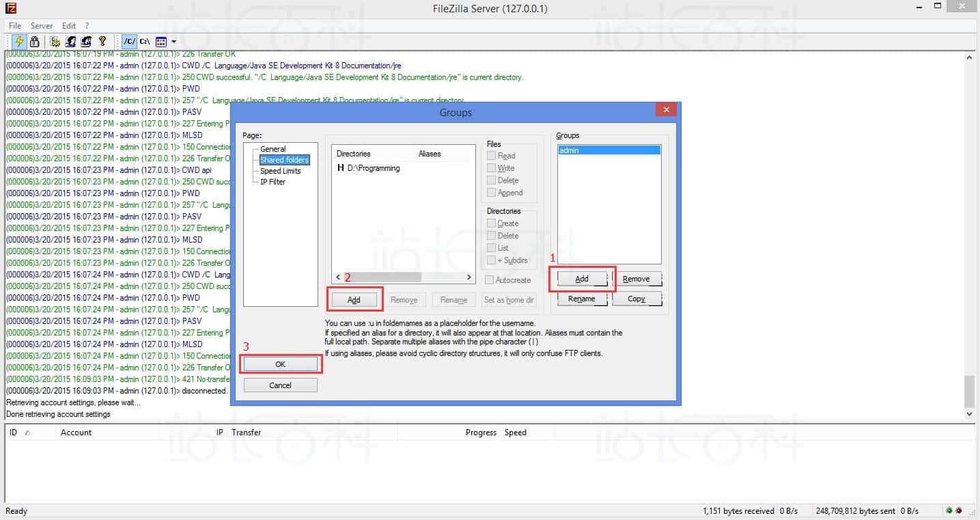Toggle the Create directories checkbox
980x520 pixels.
[x=491, y=223]
